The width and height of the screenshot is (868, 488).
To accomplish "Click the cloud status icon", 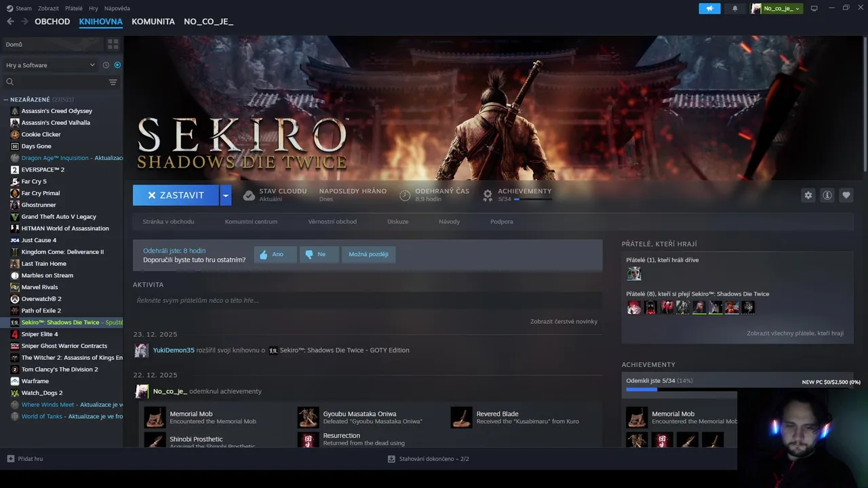I will pyautogui.click(x=249, y=195).
